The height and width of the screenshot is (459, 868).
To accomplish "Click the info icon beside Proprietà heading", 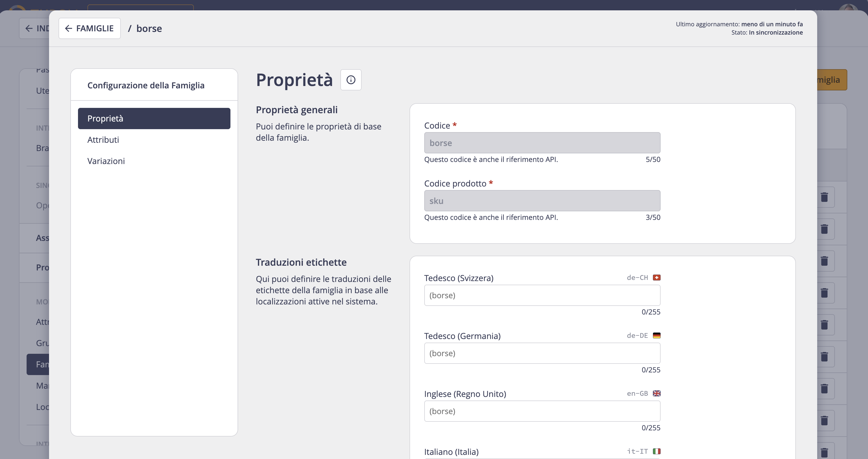I will tap(351, 80).
